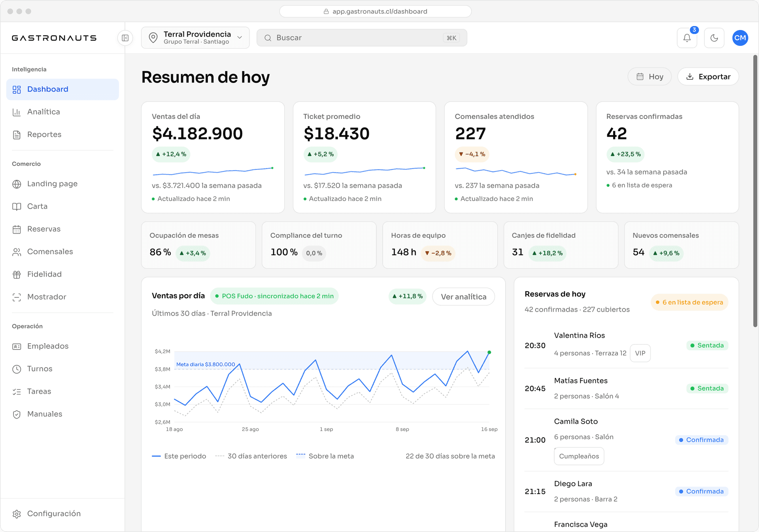Screen dimensions: 759x532
Task: Open the CM user avatar
Action: pyautogui.click(x=740, y=38)
